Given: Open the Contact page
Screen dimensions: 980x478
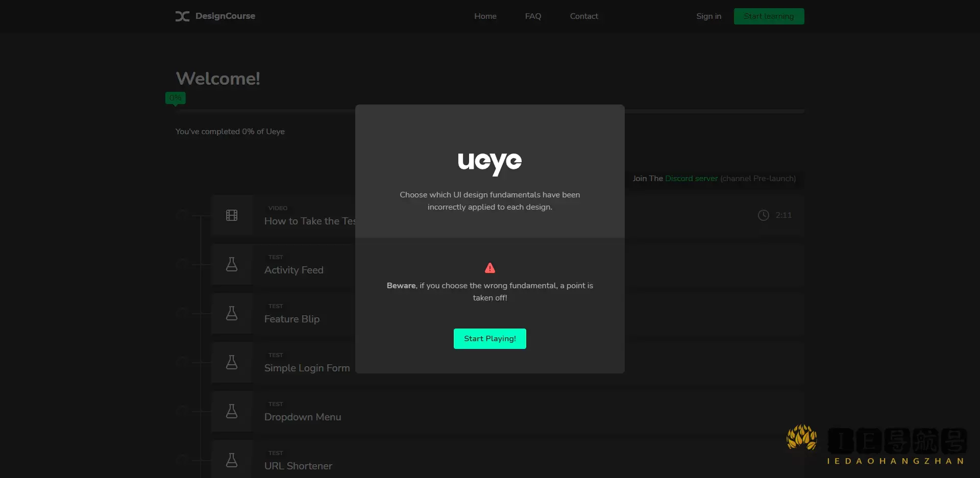Looking at the screenshot, I should pyautogui.click(x=584, y=16).
